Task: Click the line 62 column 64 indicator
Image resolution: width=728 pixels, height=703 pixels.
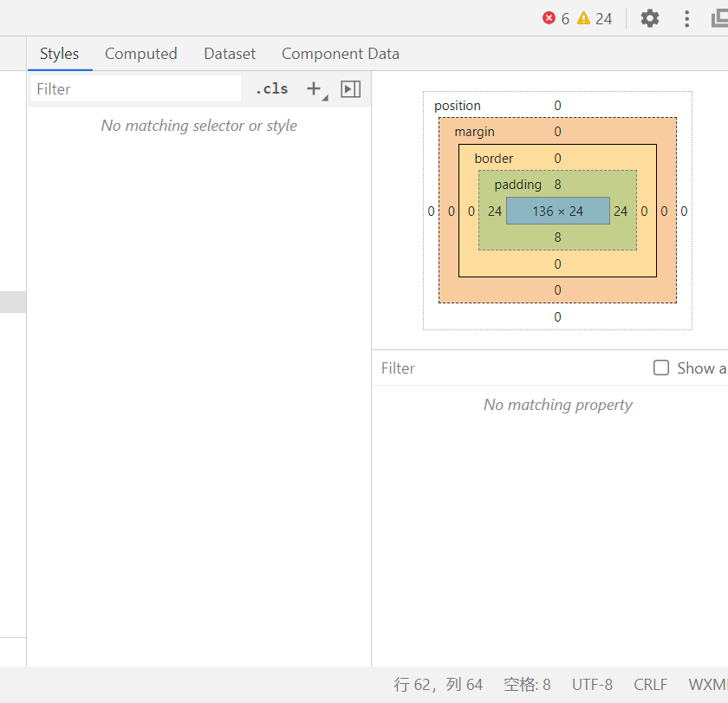Action: [439, 685]
